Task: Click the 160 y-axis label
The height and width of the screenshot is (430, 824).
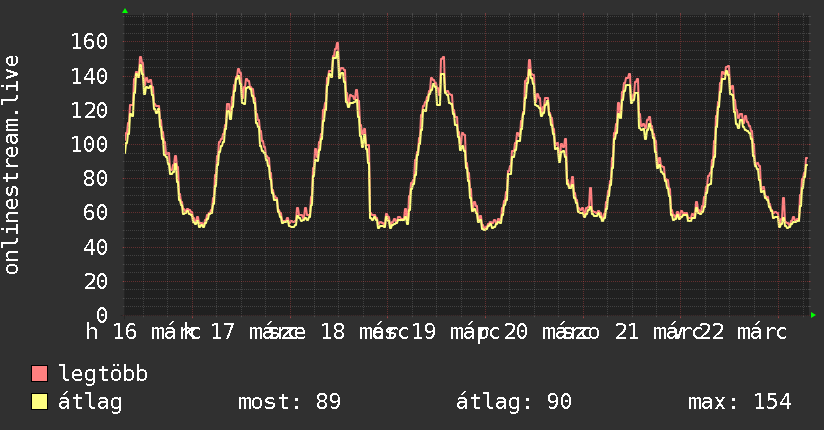Action: click(89, 42)
